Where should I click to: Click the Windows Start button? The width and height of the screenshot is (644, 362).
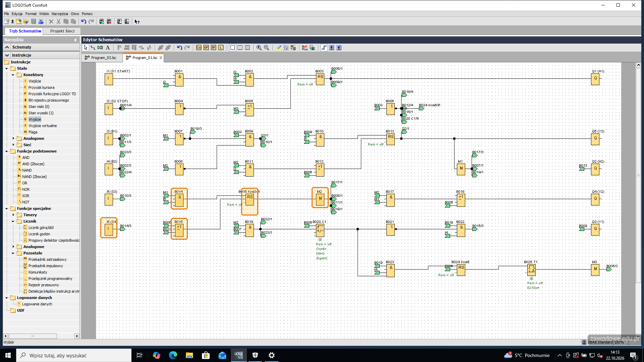[8, 355]
